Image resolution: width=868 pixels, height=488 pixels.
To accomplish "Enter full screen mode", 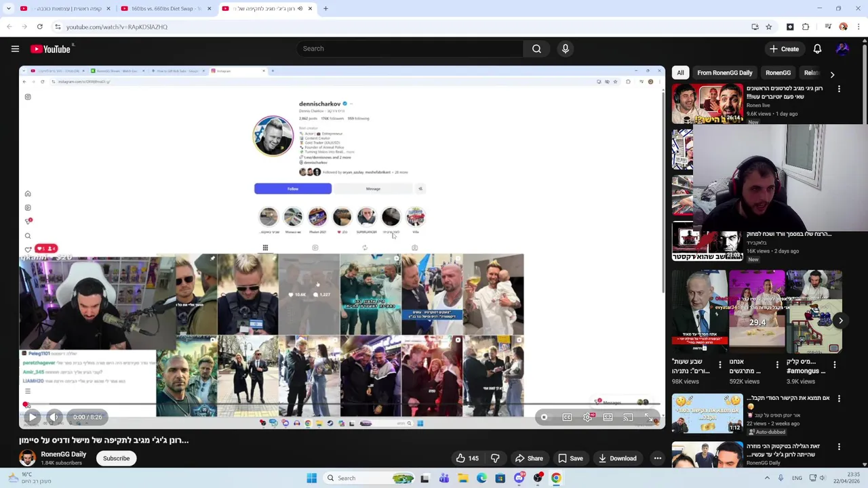I will [x=648, y=418].
